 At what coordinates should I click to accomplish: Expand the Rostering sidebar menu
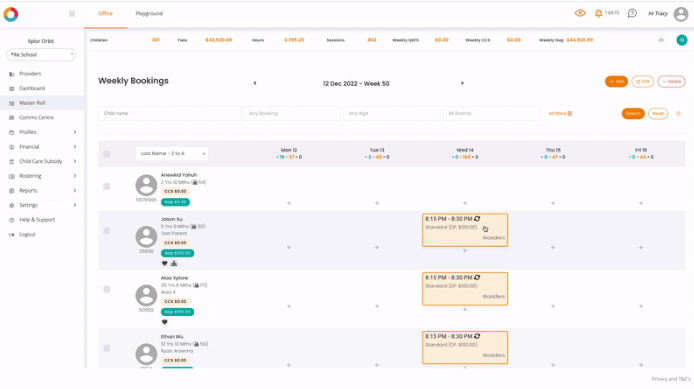(42, 176)
